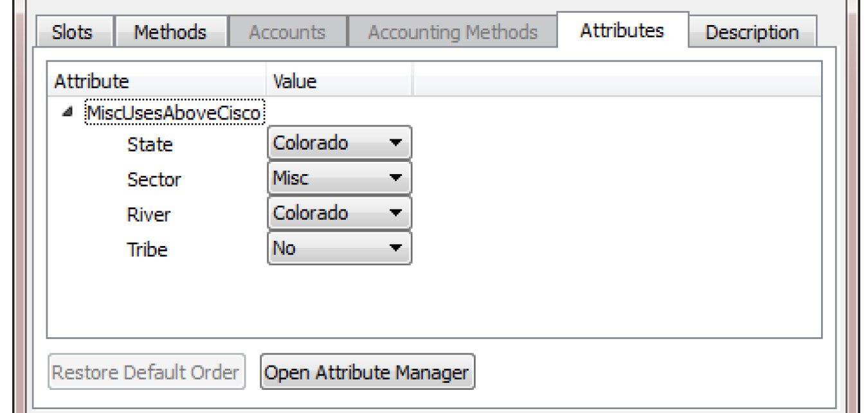Select the Attributes tab
Image resolution: width=868 pixels, height=413 pixels.
(x=622, y=30)
